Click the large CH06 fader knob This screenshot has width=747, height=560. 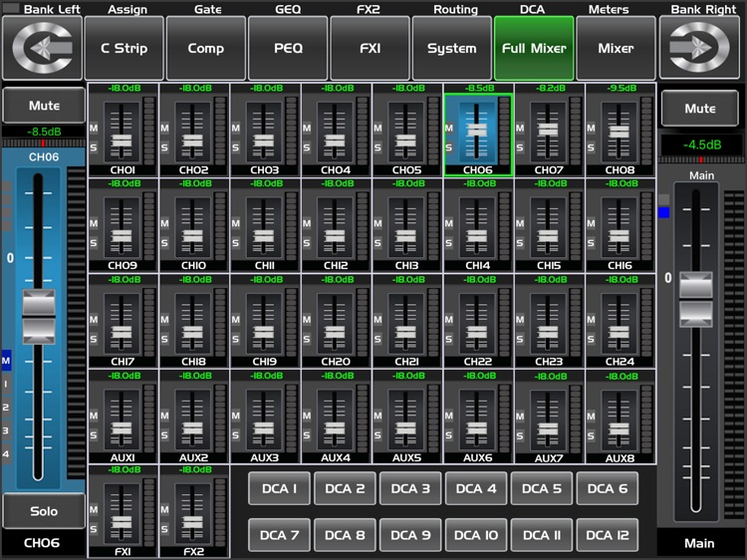39,317
